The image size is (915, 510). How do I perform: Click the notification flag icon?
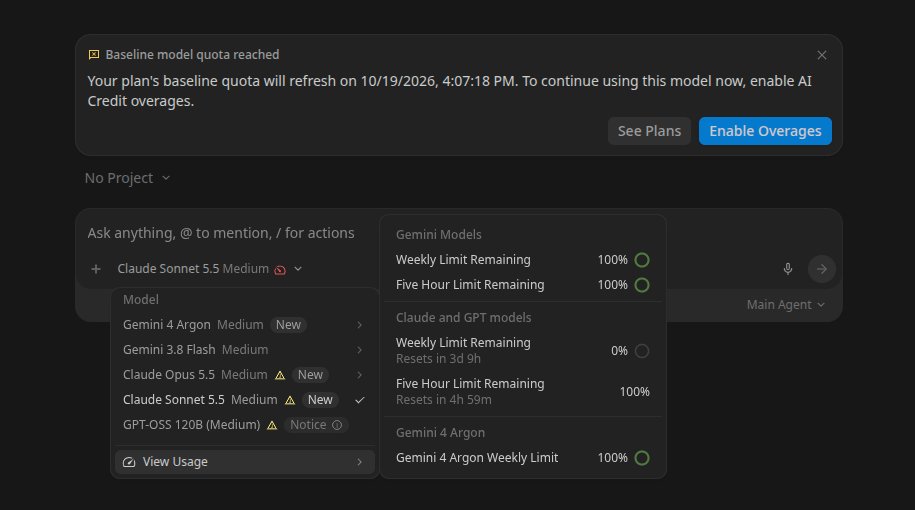94,55
